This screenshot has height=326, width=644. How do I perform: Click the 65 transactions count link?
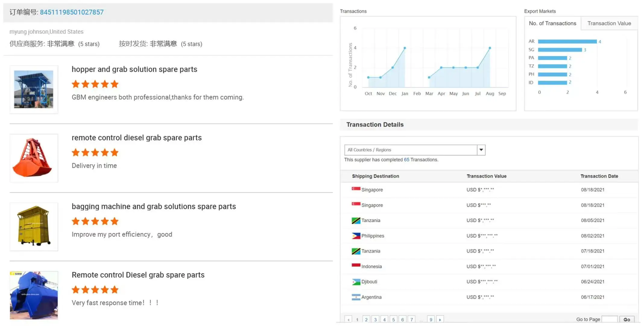point(406,160)
